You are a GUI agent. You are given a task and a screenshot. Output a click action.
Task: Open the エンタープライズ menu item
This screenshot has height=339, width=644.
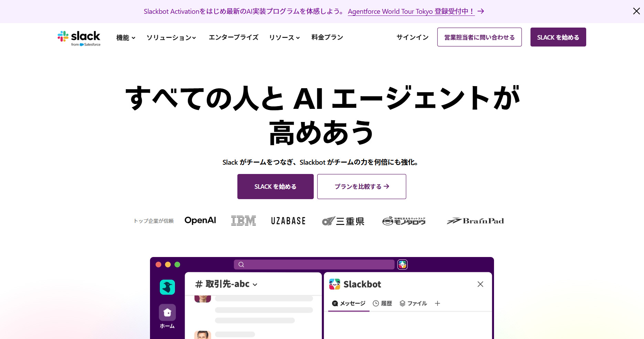click(x=233, y=37)
